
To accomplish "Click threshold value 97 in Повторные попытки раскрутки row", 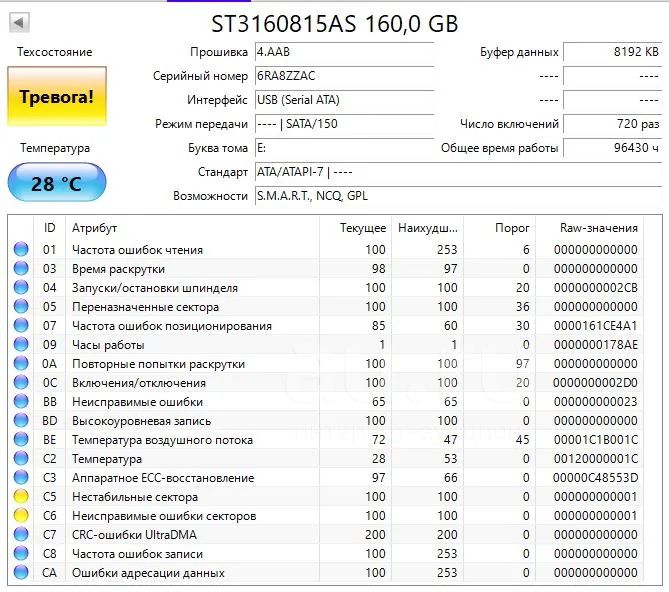I will 523,364.
